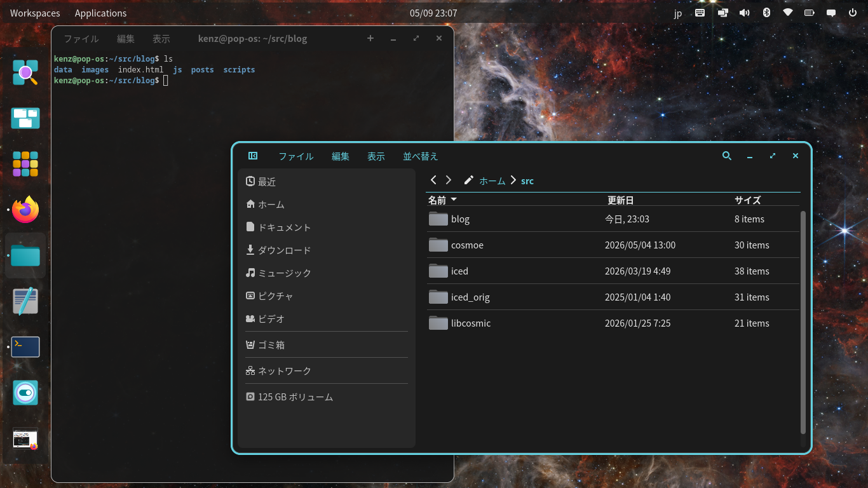Open the power menu icon
The width and height of the screenshot is (868, 488).
(853, 13)
